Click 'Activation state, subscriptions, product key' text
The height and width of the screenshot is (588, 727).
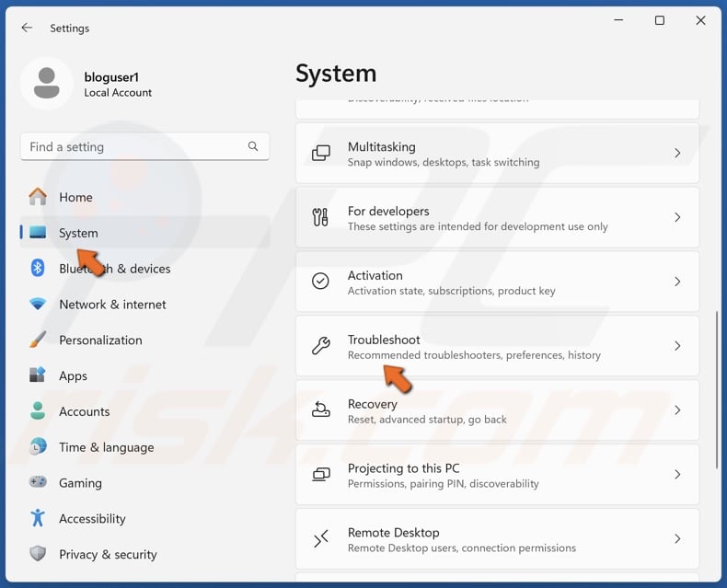452,291
